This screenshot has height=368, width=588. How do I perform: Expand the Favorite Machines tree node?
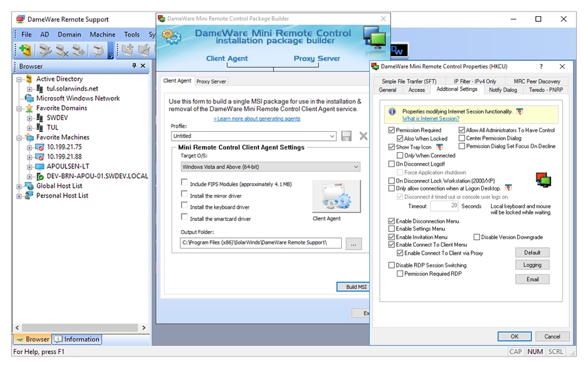click(x=18, y=137)
